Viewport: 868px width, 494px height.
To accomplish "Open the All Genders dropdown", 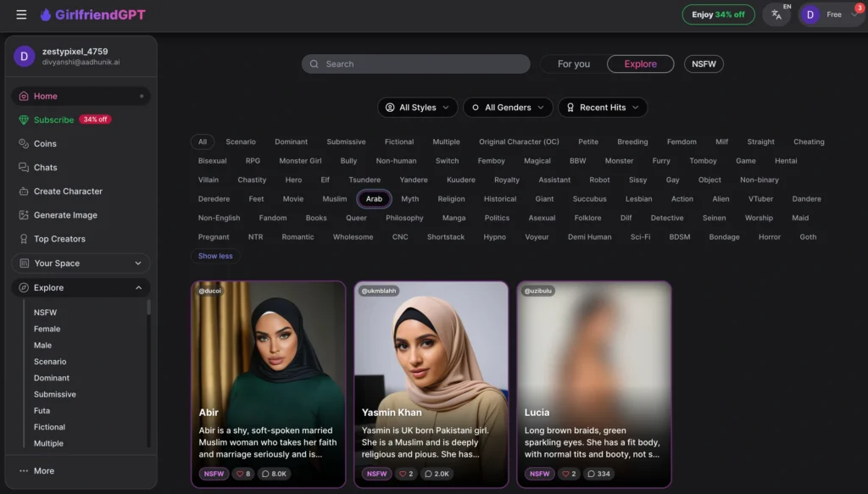I will (x=508, y=108).
